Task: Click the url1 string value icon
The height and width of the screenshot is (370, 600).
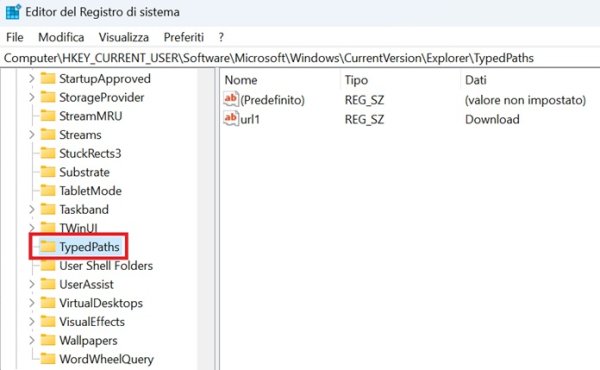Action: pos(231,119)
